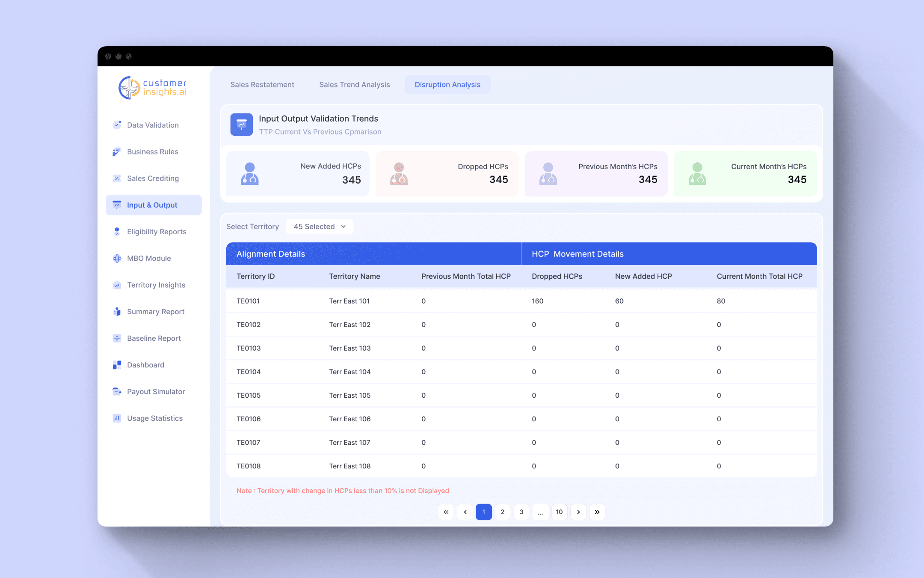Click the Dashboard squares icon
The image size is (924, 578).
(117, 365)
